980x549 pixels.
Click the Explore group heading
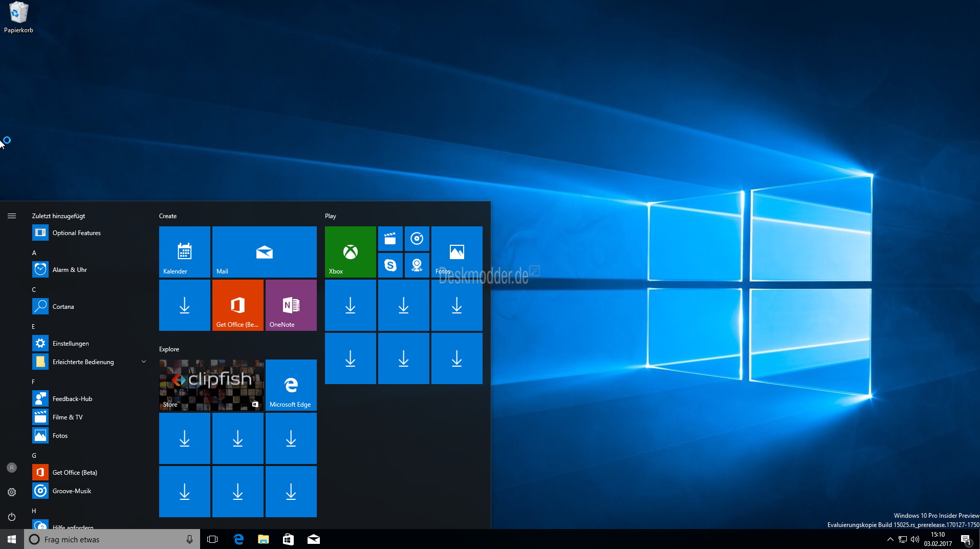(x=169, y=349)
